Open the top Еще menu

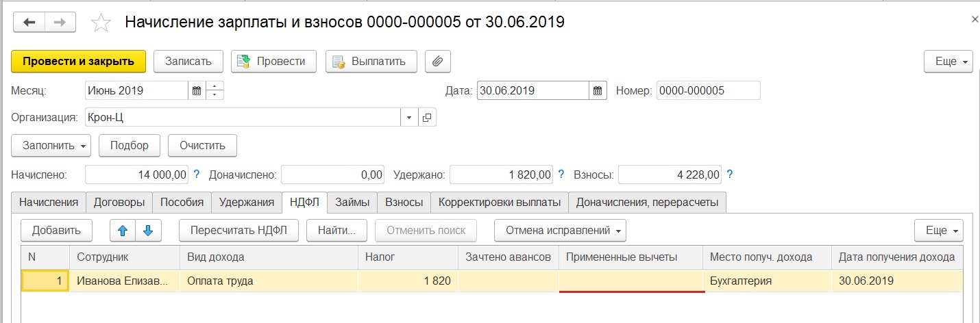948,61
